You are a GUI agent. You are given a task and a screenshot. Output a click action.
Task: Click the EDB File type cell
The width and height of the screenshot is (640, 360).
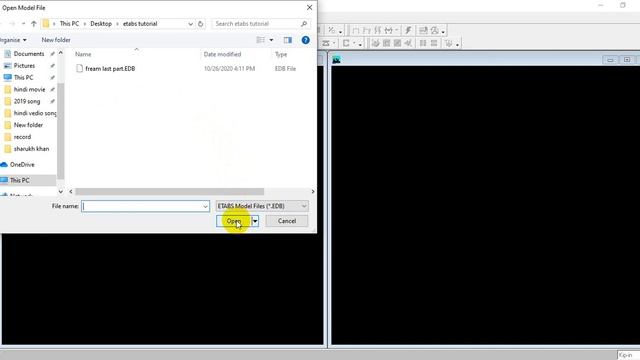point(285,69)
